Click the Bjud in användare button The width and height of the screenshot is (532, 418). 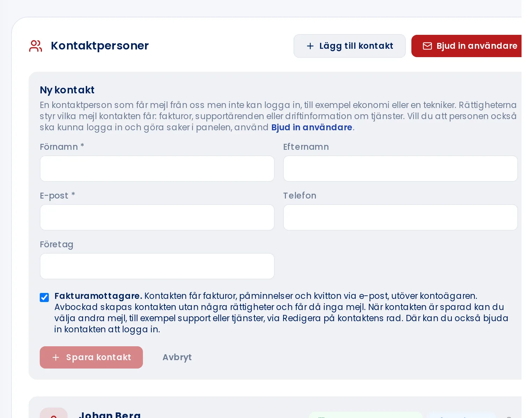466,46
